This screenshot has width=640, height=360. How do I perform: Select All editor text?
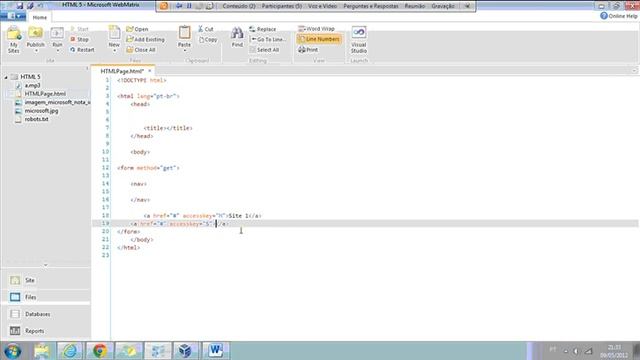[264, 49]
